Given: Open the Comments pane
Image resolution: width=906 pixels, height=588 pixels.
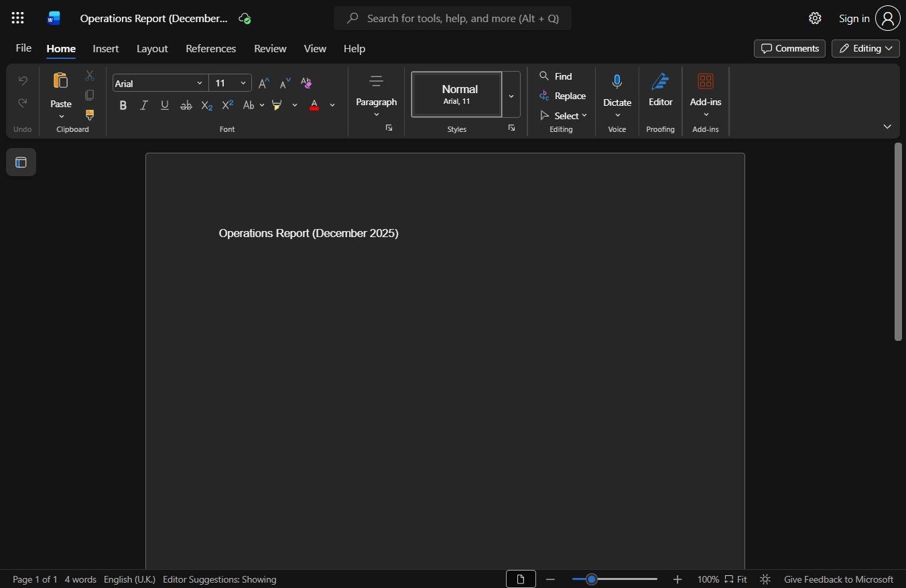Looking at the screenshot, I should click(x=789, y=48).
